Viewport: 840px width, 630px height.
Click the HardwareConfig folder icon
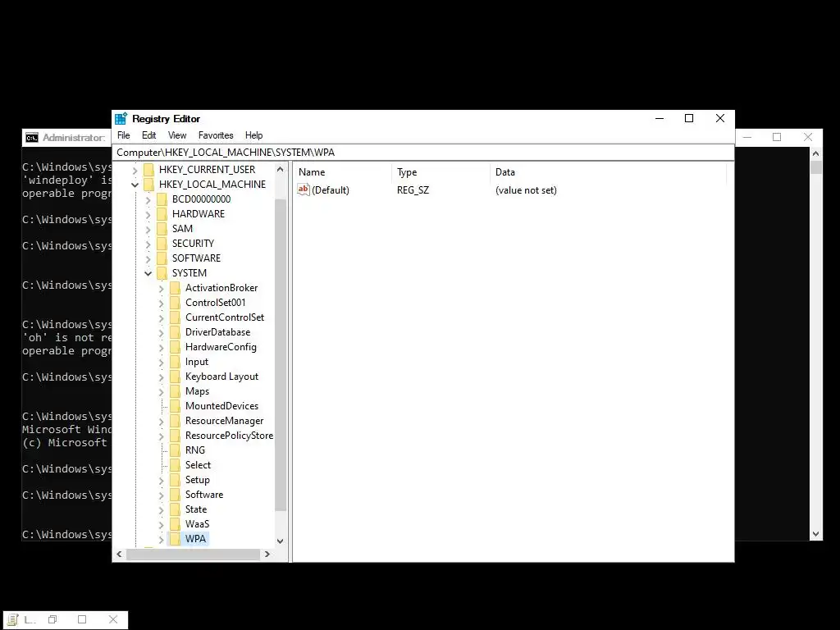click(x=176, y=347)
